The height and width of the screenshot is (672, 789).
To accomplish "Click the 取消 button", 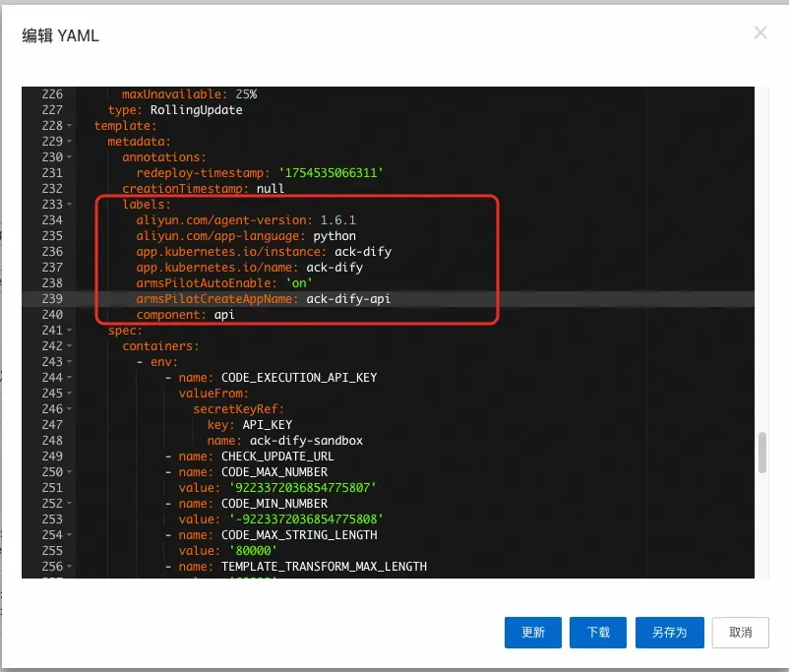I will tap(740, 633).
